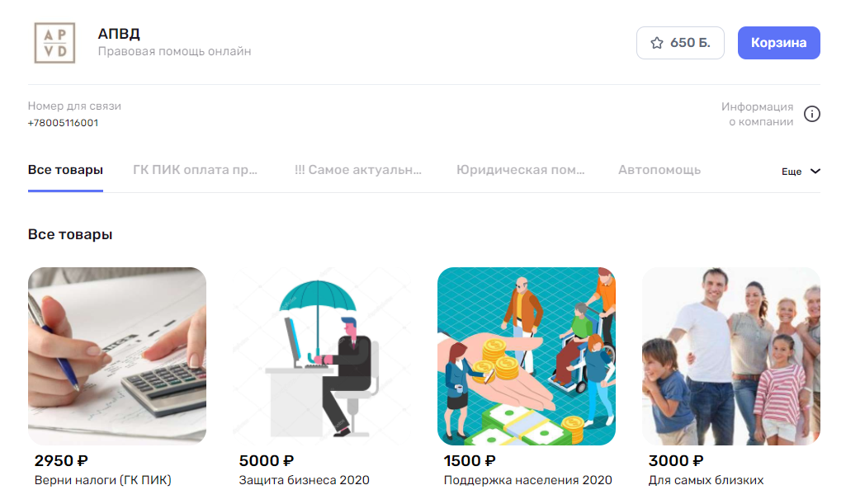Screen dimensions: 846x504
Task: Click Поддержка населения 2020 title
Action: (x=527, y=480)
